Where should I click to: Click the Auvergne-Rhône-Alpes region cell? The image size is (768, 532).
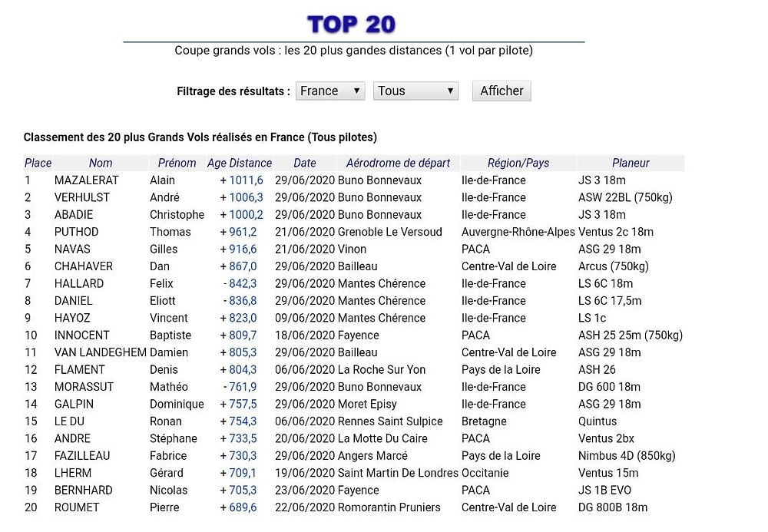pos(518,232)
